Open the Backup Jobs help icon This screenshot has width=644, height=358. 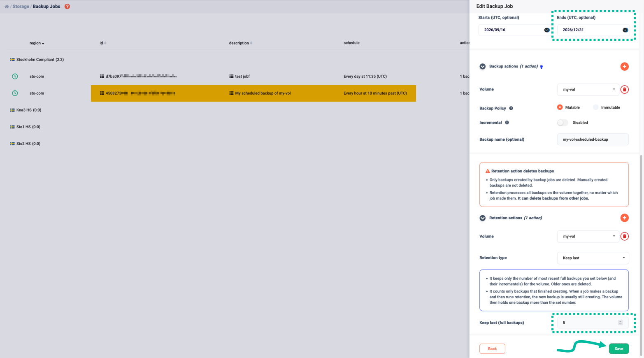click(67, 7)
